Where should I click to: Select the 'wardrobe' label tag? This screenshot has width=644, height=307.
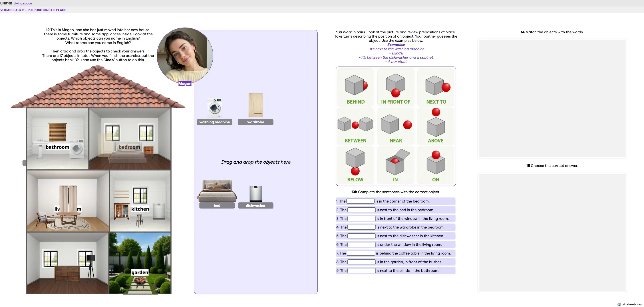[x=256, y=122]
